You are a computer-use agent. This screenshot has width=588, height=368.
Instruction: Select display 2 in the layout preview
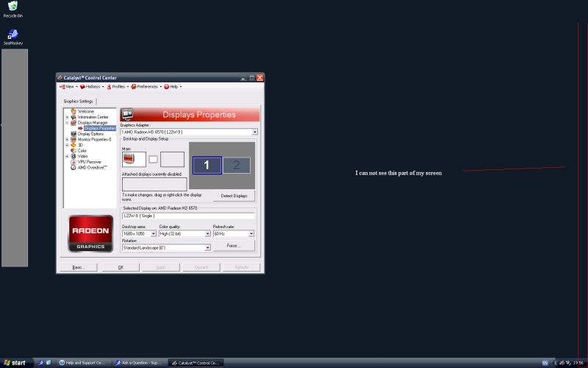[236, 165]
